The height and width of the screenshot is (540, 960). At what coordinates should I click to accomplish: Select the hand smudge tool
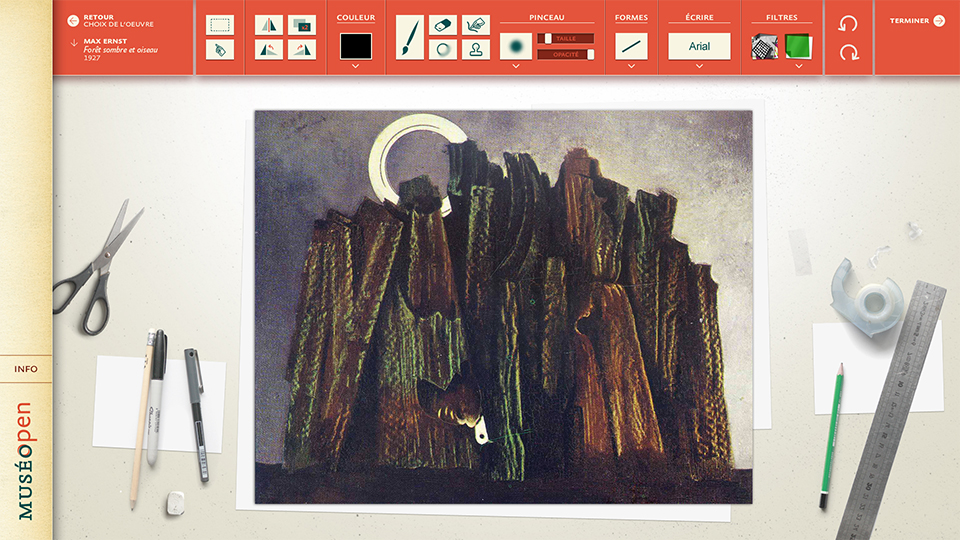coord(476,25)
